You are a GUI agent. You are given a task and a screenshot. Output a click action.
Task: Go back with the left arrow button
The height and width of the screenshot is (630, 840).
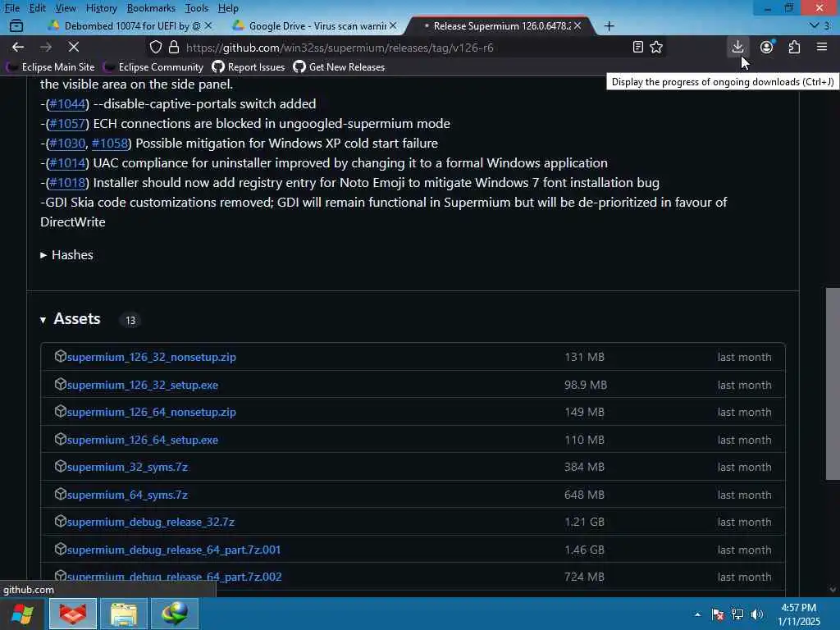pos(18,47)
